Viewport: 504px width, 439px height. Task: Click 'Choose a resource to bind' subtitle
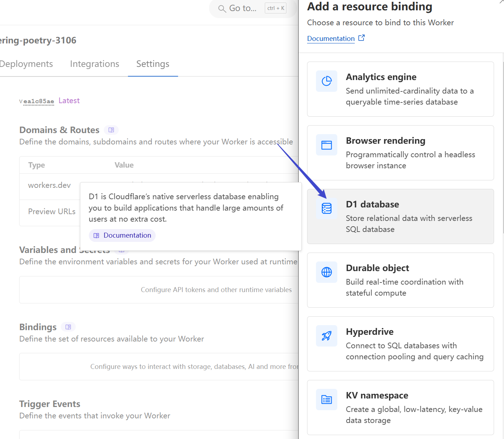(380, 22)
